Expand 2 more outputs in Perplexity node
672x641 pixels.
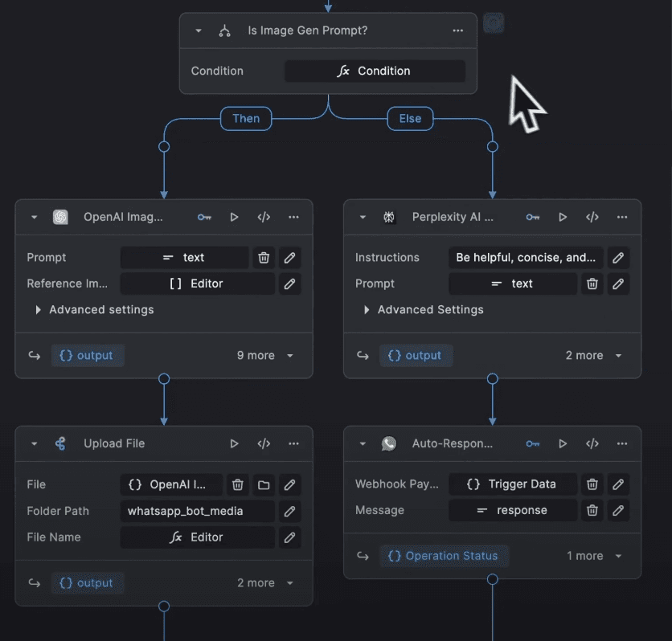pos(593,355)
